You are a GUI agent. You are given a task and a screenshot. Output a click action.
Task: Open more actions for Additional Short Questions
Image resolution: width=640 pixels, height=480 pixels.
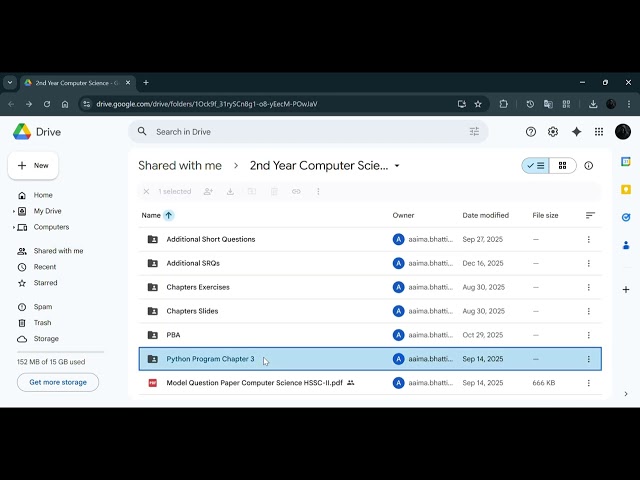tap(589, 240)
